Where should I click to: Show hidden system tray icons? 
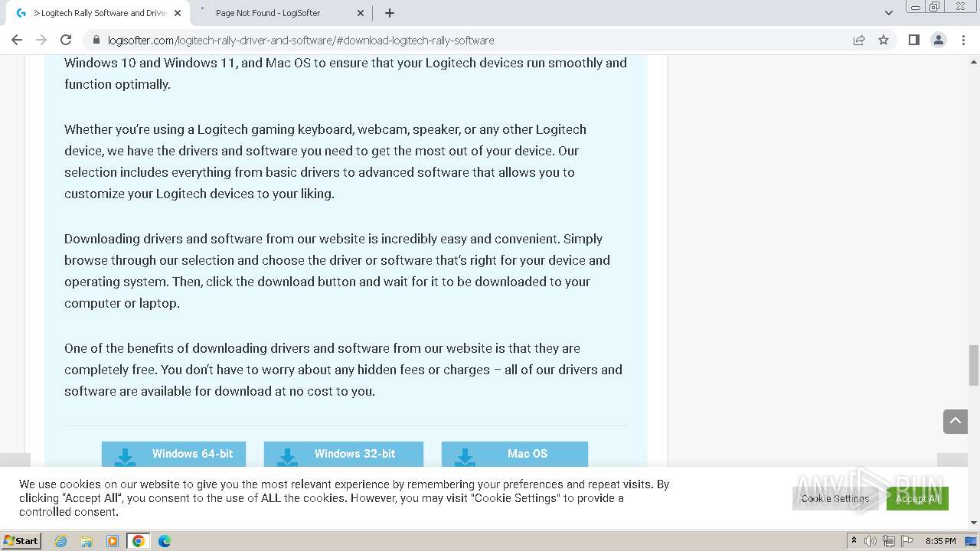coord(854,541)
